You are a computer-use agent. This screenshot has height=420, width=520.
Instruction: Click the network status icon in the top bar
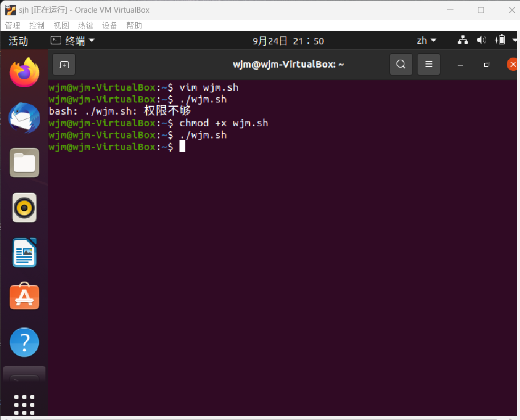pos(462,41)
